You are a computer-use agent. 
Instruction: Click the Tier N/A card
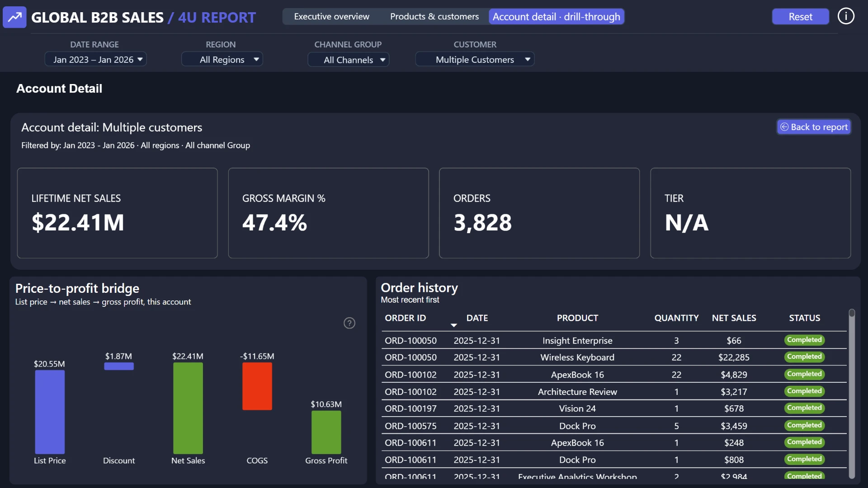click(x=750, y=213)
